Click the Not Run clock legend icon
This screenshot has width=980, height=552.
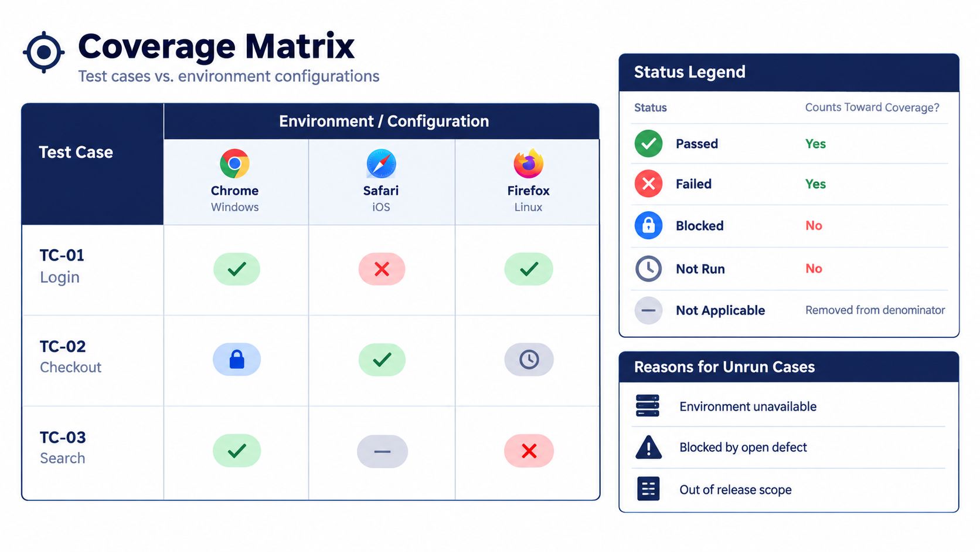click(x=648, y=269)
